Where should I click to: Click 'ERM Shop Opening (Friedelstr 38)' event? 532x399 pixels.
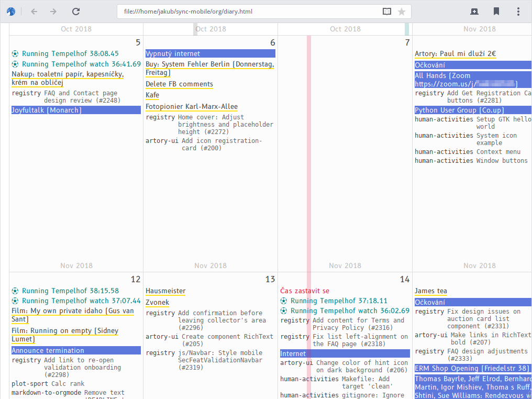coord(473,369)
